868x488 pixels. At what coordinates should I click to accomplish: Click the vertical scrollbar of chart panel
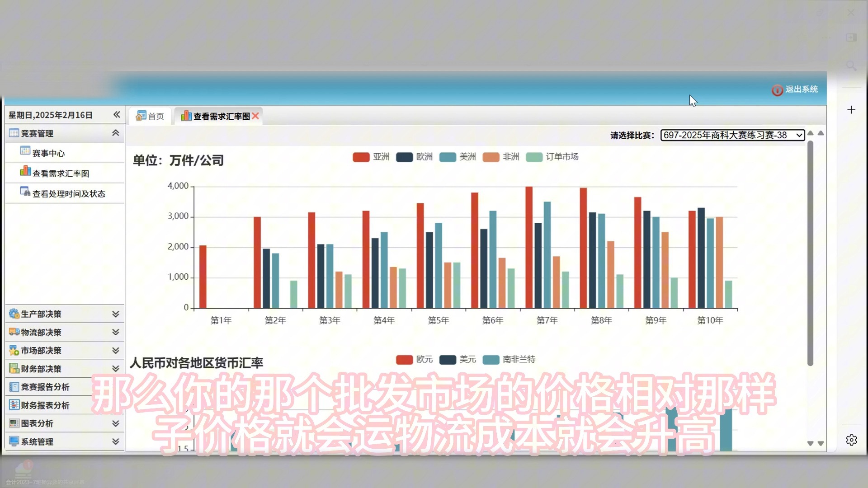click(810, 253)
